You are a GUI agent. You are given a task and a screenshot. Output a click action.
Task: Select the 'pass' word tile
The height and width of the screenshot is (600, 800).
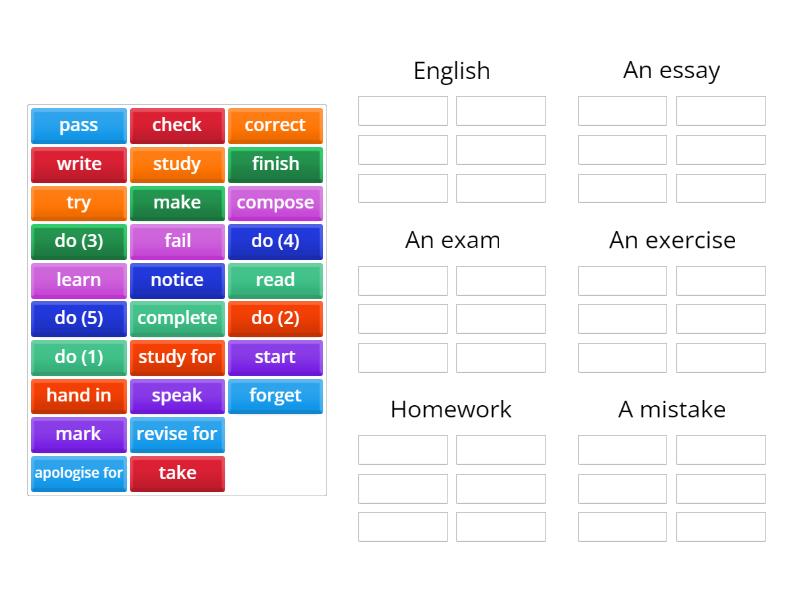[x=78, y=125]
